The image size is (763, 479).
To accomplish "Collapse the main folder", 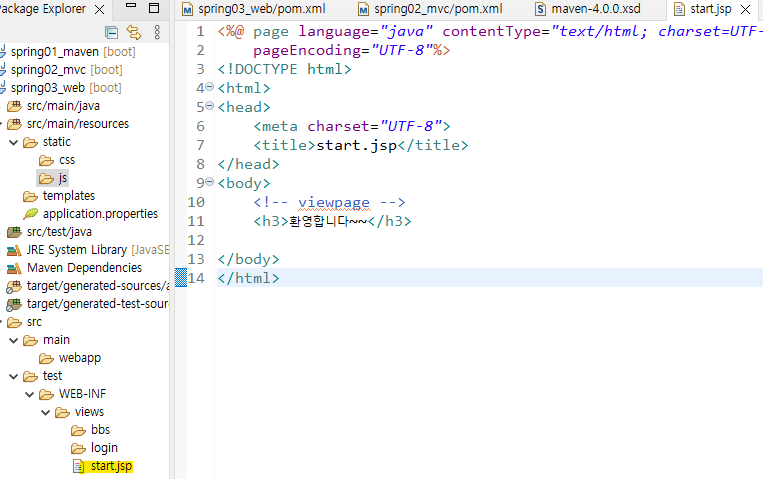I will (14, 340).
